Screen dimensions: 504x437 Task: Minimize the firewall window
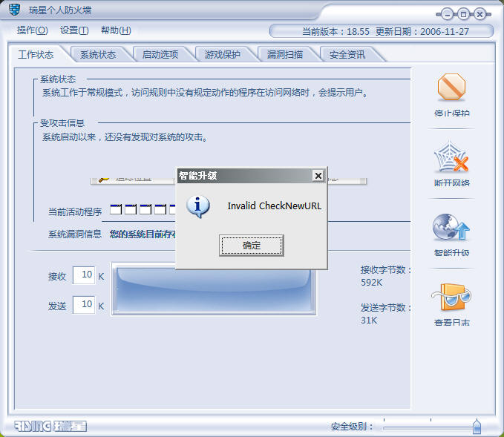pyautogui.click(x=447, y=14)
